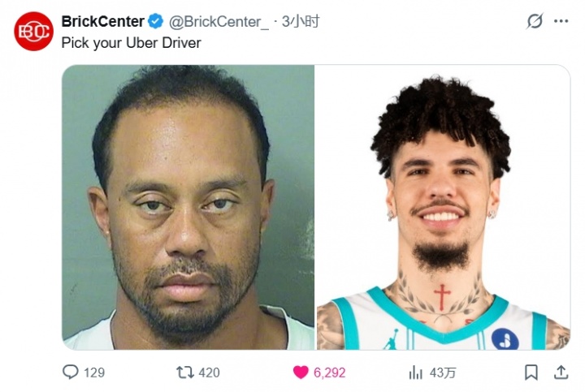Open the share upload icon

[x=561, y=373]
